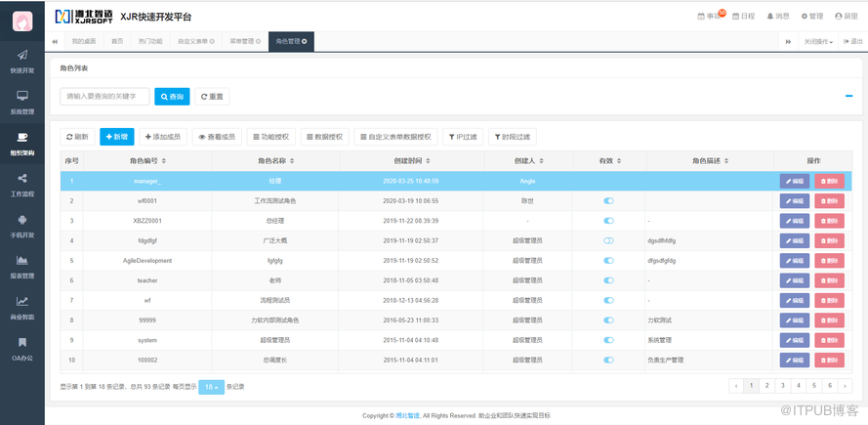Viewport: 868px width, 425px height.
Task: Open 快速开发 in the sidebar
Action: (21, 61)
